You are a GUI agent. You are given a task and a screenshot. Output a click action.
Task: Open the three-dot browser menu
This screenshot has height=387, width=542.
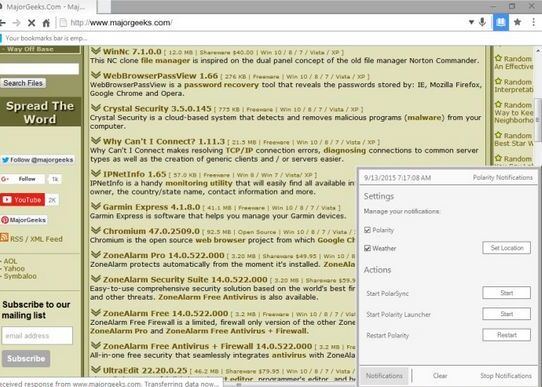534,22
